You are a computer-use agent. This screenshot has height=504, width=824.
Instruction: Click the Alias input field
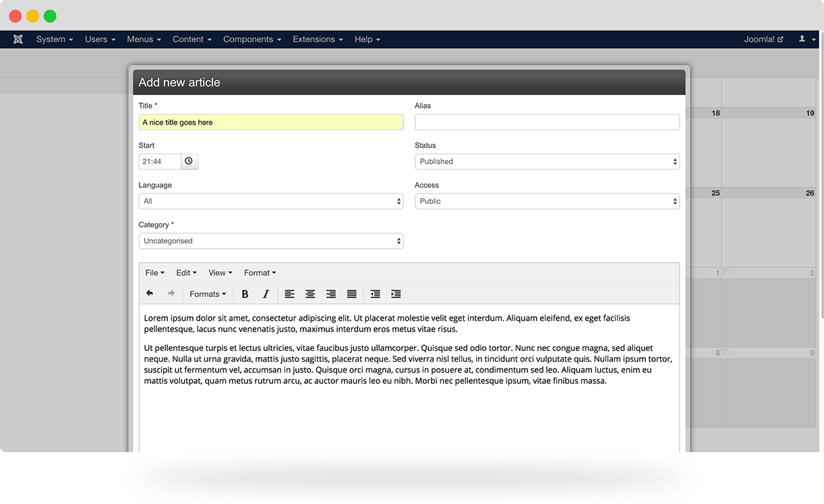(x=547, y=122)
